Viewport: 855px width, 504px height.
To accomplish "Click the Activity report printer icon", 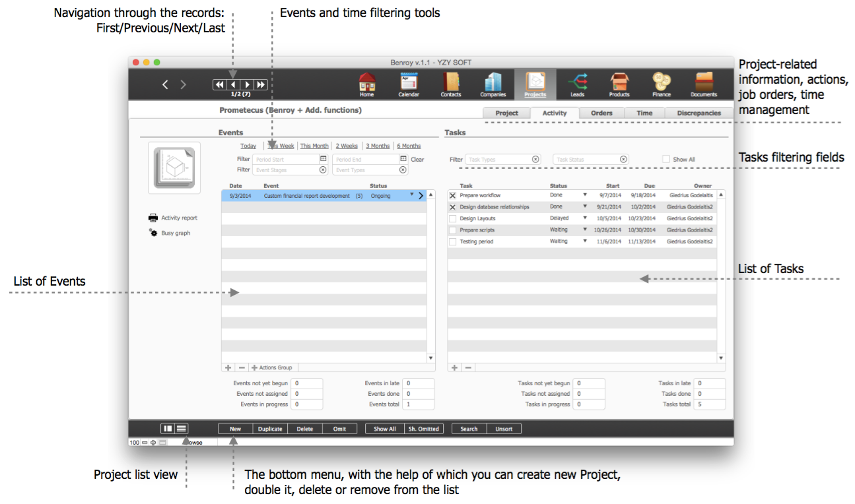I will pos(153,218).
